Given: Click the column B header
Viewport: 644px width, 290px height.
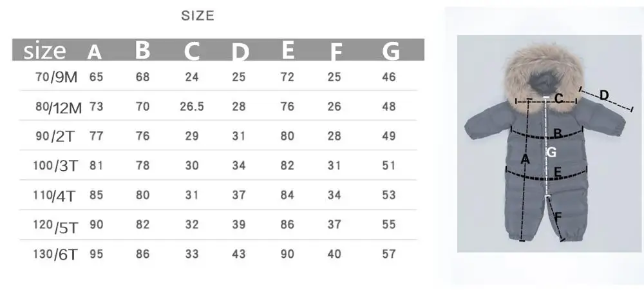Looking at the screenshot, I should pyautogui.click(x=142, y=50).
